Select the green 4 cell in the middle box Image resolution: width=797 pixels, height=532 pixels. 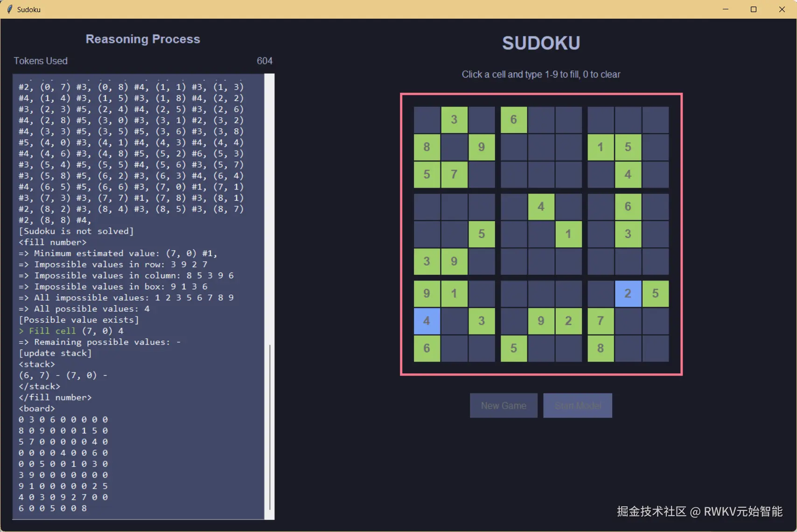(541, 207)
